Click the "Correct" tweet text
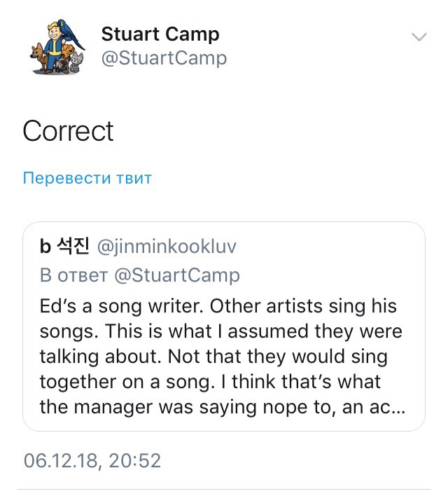The width and height of the screenshot is (448, 496). [x=68, y=131]
